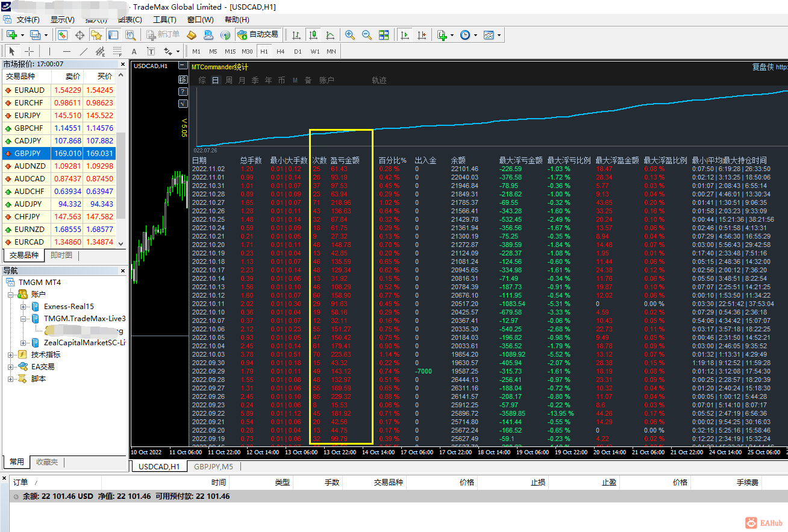Select the horizontal line drawing tool
Screen dimensions: 788x532
[x=67, y=51]
